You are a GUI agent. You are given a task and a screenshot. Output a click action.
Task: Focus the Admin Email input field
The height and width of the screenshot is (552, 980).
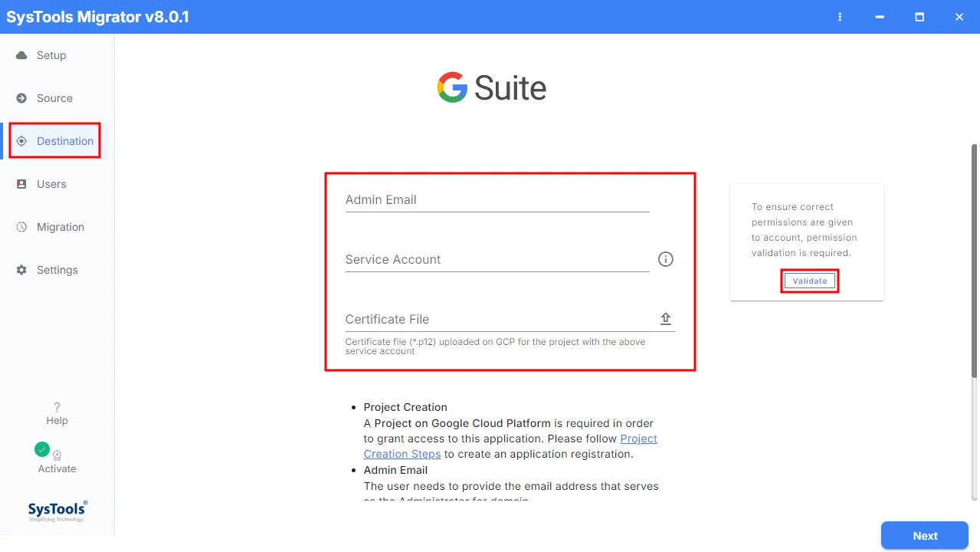pos(497,200)
